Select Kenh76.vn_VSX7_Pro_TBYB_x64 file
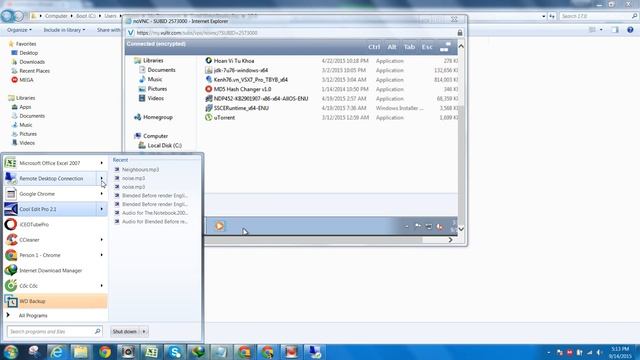Viewport: 640px width, 360px height. pos(251,80)
